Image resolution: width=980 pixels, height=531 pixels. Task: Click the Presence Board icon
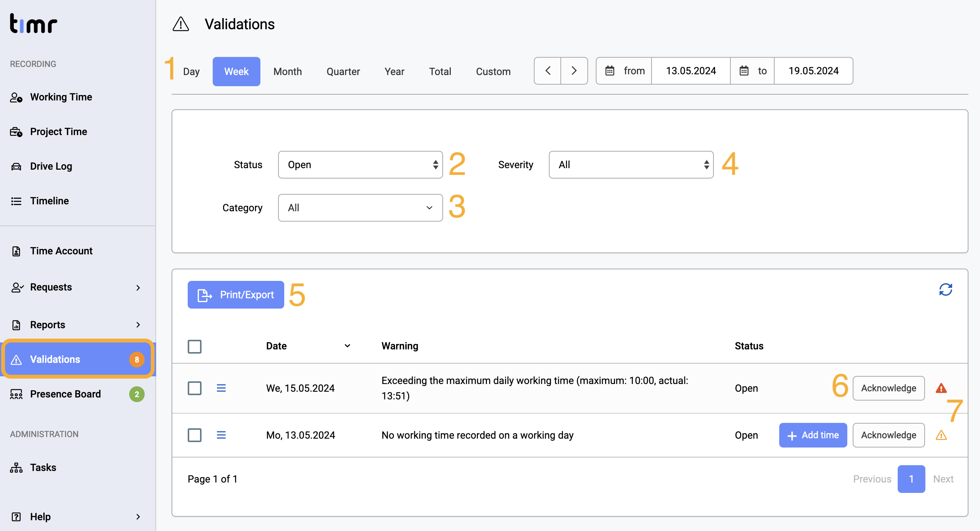(16, 394)
